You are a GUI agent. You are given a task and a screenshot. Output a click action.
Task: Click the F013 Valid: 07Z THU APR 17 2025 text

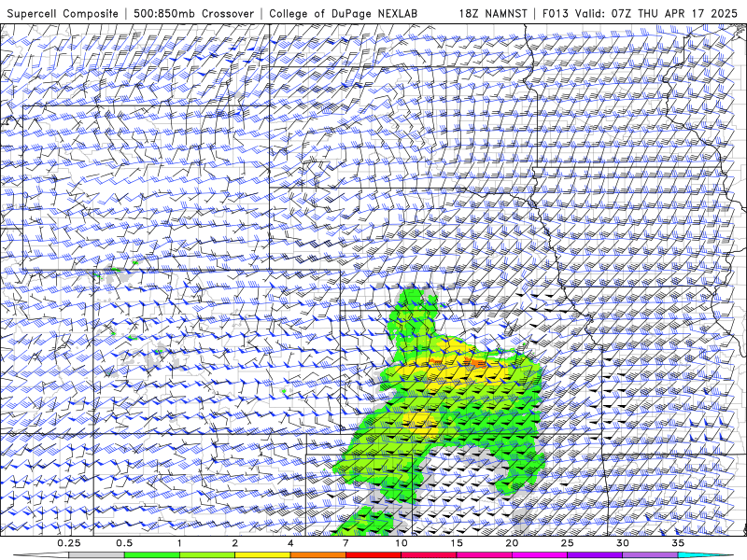click(640, 13)
